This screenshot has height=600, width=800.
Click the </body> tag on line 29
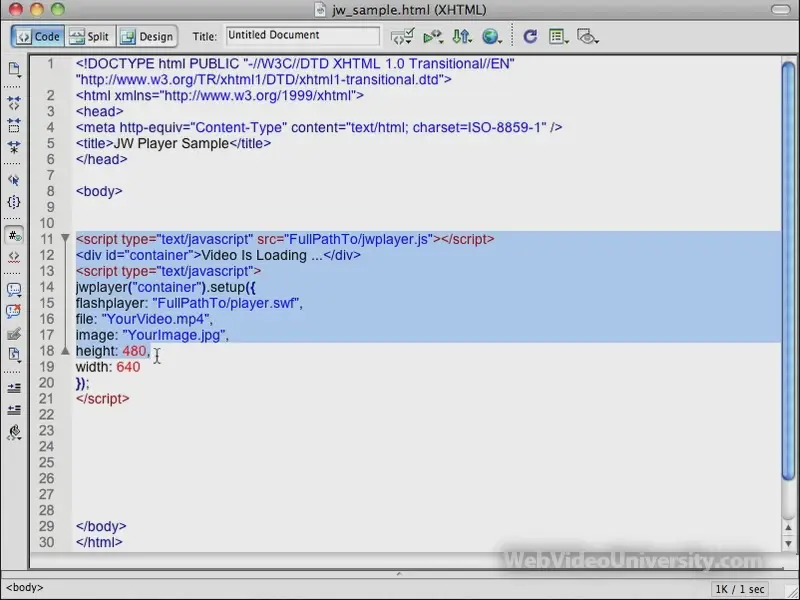(x=101, y=527)
